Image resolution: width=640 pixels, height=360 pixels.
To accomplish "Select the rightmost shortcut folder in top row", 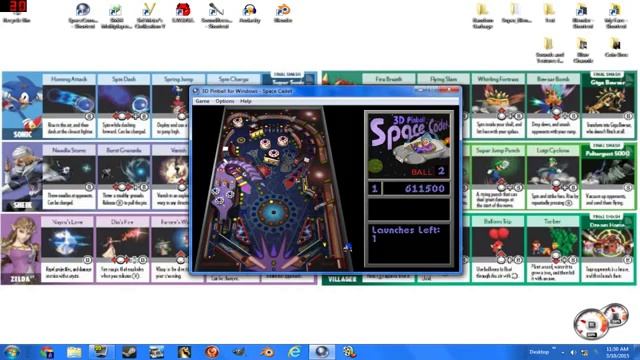I will (x=616, y=16).
